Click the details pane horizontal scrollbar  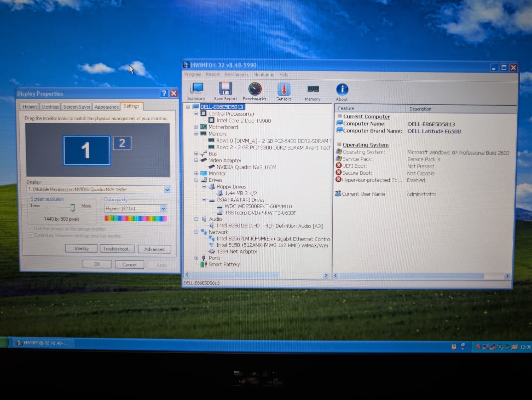pos(411,276)
